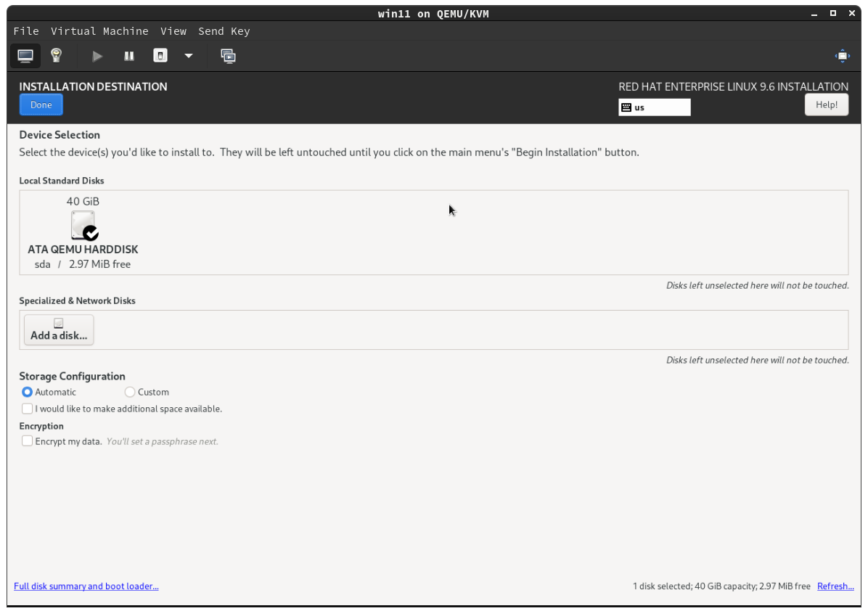Viewport: 868px width, 614px height.
Task: Open Full disk summary and boot loader link
Action: 86,586
